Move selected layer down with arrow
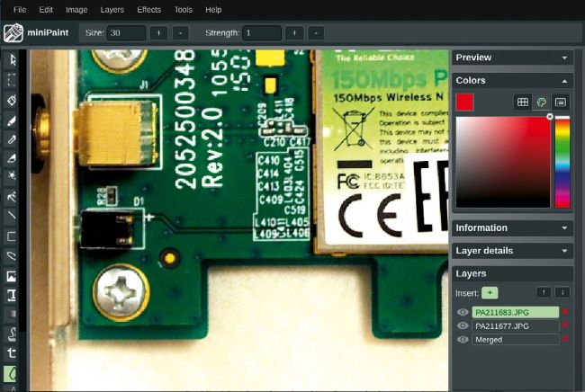 [562, 292]
